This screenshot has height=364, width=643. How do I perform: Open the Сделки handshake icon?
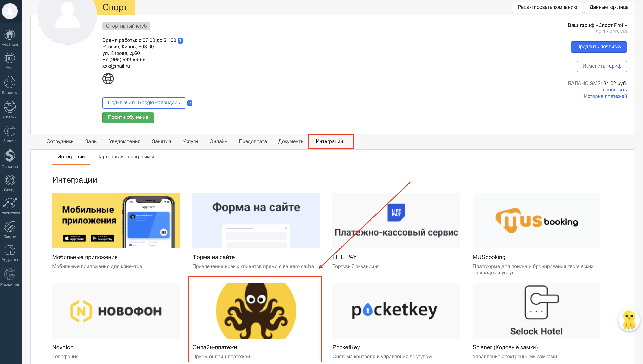click(x=10, y=107)
